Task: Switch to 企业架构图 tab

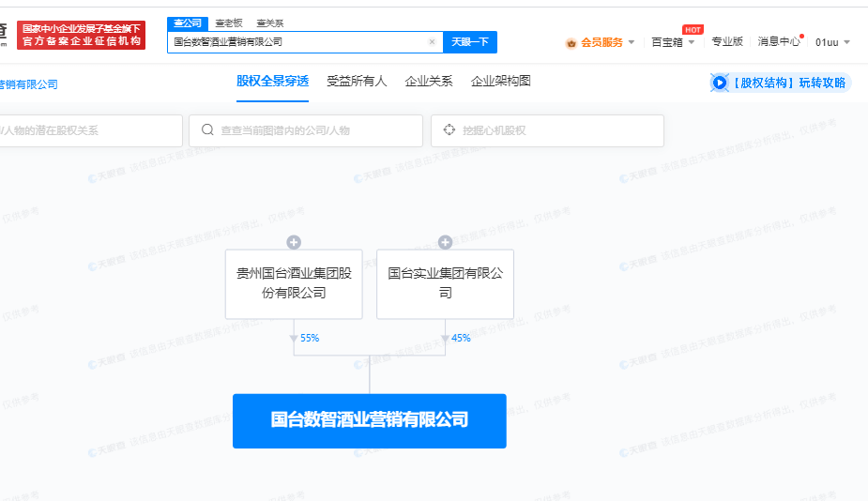Action: pyautogui.click(x=500, y=82)
